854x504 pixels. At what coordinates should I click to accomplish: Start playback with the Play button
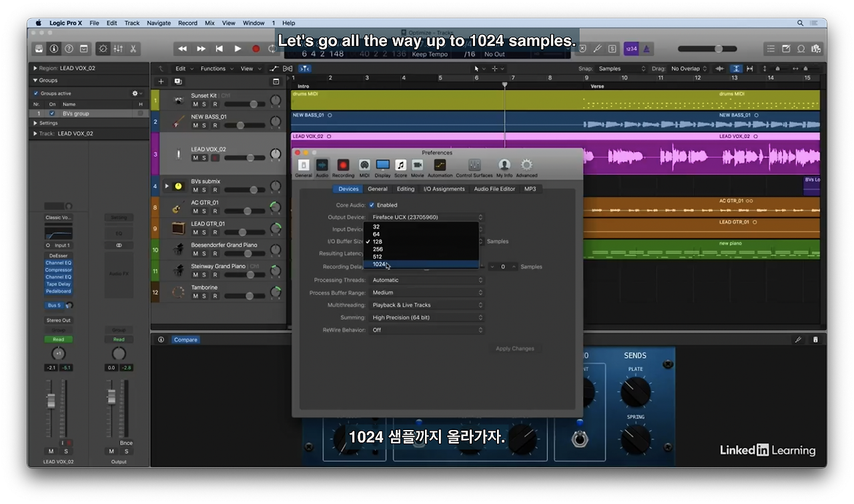tap(238, 49)
